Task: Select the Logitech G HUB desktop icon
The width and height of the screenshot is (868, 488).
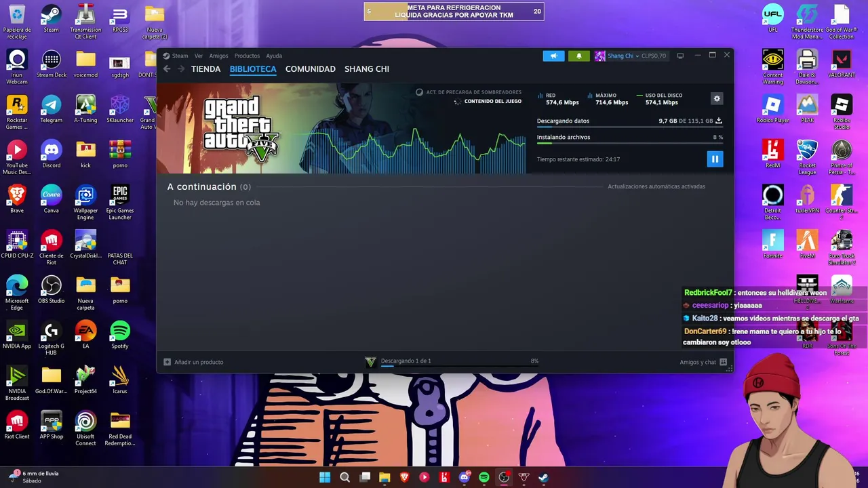Action: [51, 338]
